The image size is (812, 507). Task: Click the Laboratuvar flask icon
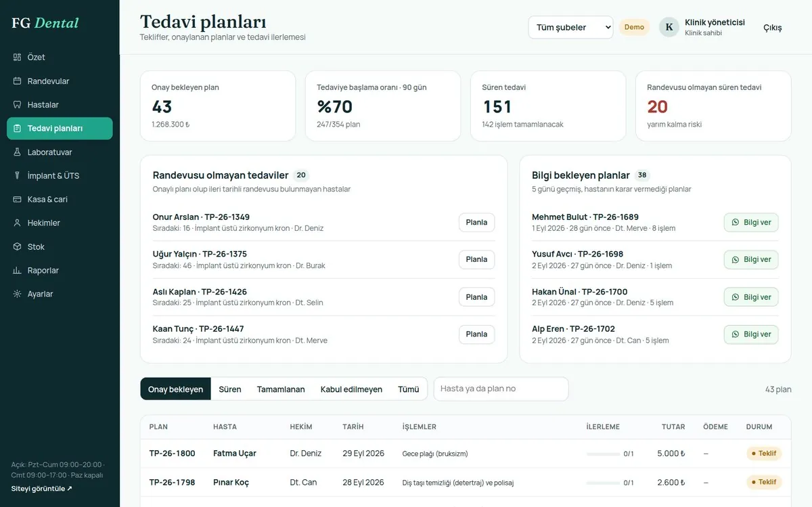18,152
